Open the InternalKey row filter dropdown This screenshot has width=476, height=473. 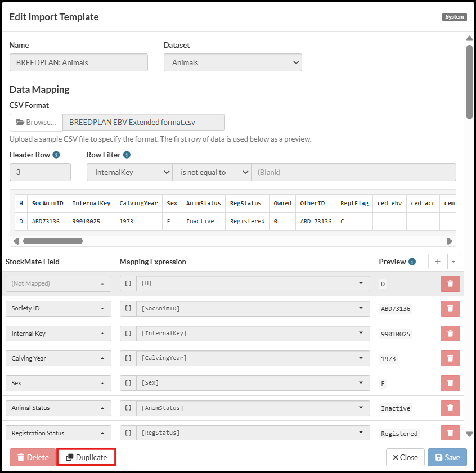coord(129,172)
